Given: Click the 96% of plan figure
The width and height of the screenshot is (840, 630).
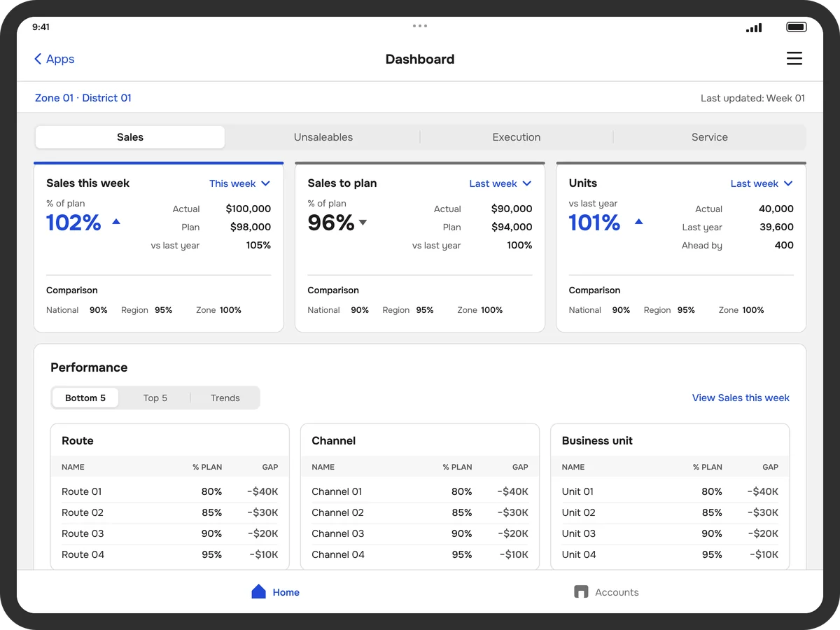Looking at the screenshot, I should 331,223.
